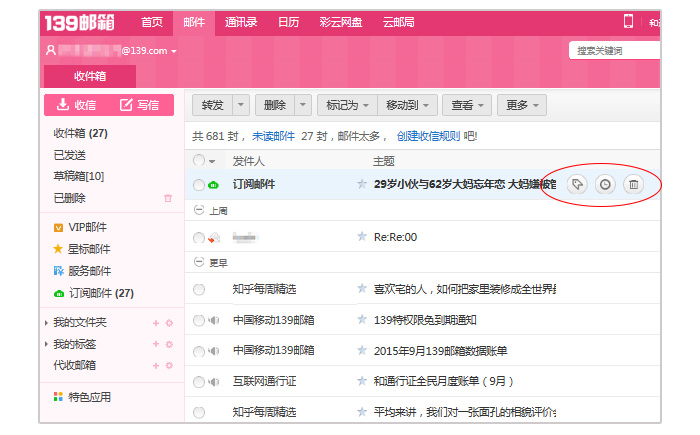This screenshot has height=435, width=700.
Task: Star the 订阅邮件 message
Action: point(362,184)
